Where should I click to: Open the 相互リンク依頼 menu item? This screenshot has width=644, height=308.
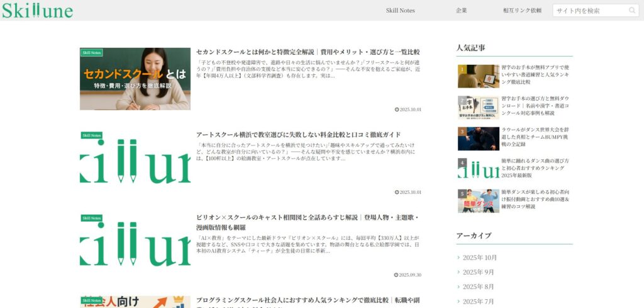tap(522, 11)
